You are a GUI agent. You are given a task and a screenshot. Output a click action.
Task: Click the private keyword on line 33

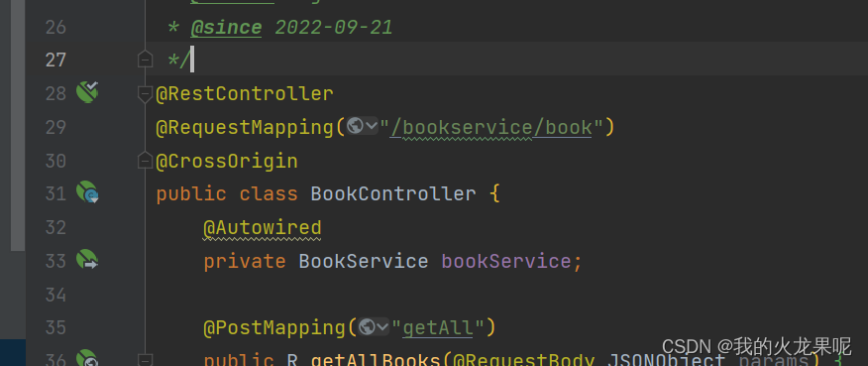pyautogui.click(x=245, y=261)
